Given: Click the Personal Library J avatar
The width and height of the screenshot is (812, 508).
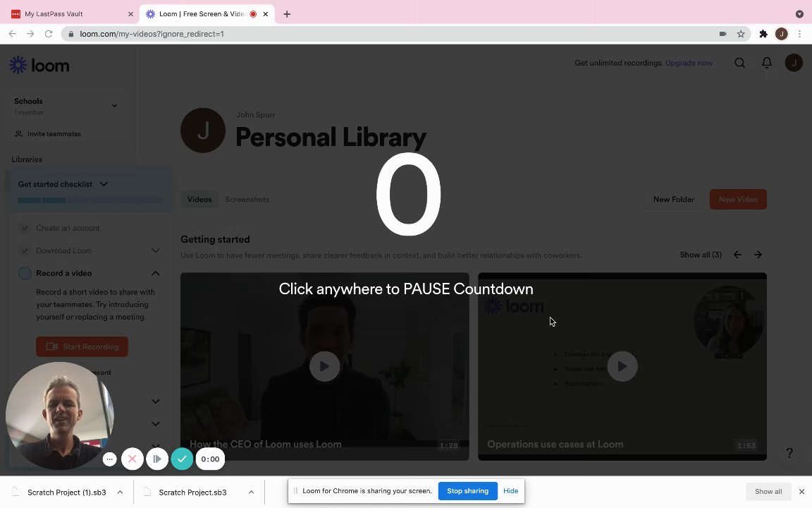Looking at the screenshot, I should coord(203,130).
